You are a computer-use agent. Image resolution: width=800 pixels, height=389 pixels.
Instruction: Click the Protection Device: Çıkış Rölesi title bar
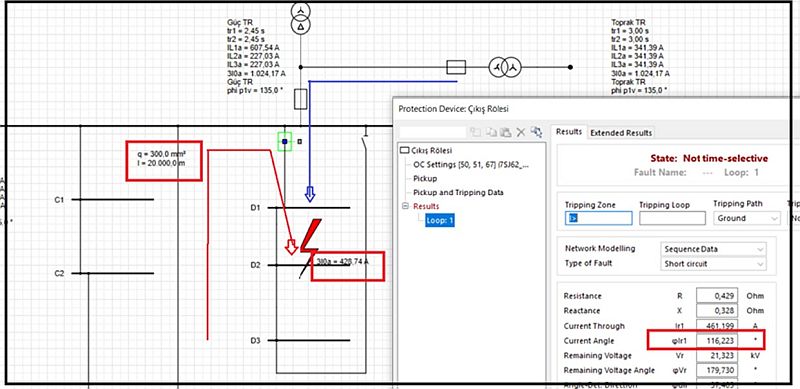pos(595,109)
